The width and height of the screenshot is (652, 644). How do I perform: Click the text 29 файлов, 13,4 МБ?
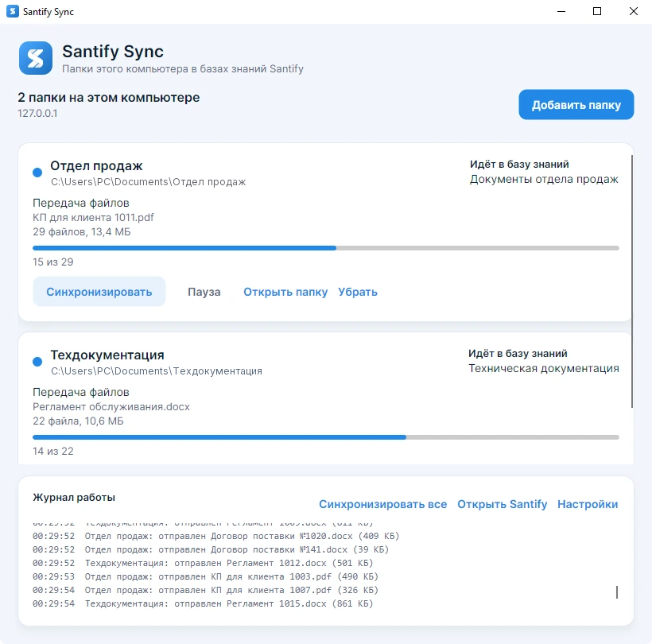[x=82, y=232]
